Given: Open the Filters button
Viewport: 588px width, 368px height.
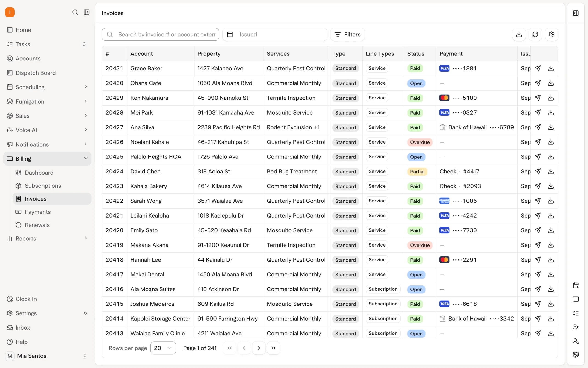Looking at the screenshot, I should [347, 34].
